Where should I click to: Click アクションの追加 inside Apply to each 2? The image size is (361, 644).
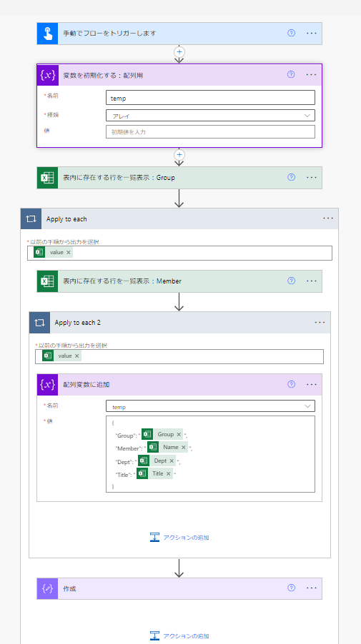click(179, 537)
